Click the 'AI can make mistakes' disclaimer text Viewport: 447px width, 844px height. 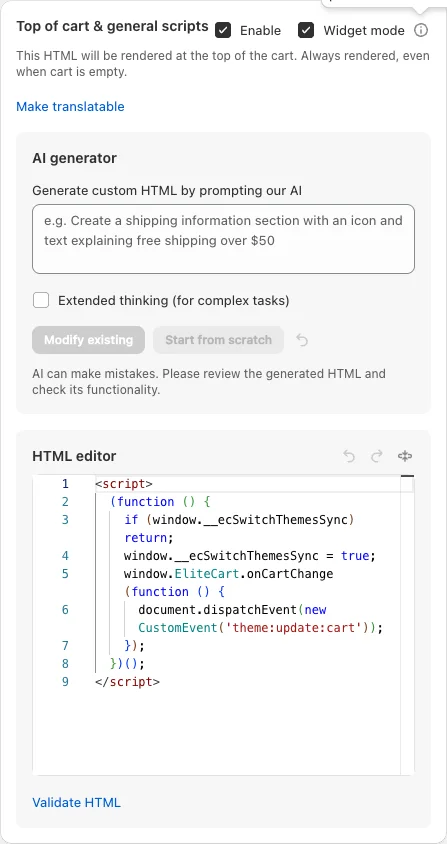coord(209,381)
